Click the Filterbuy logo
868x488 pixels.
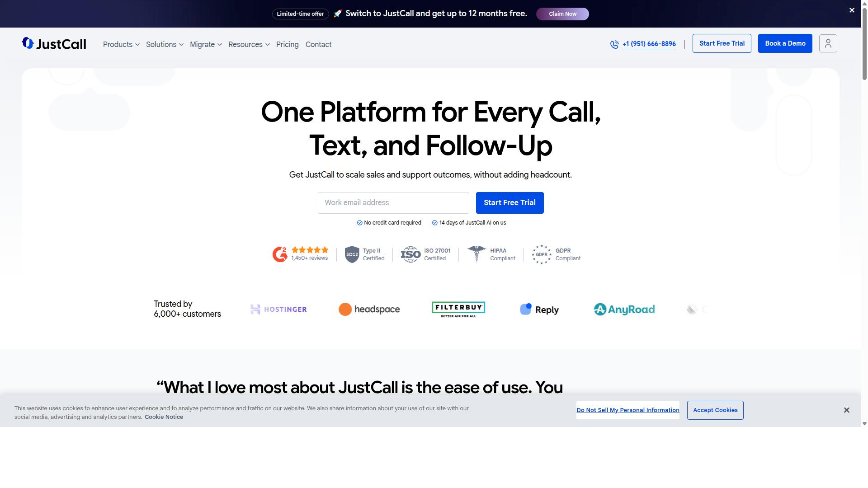pyautogui.click(x=458, y=310)
